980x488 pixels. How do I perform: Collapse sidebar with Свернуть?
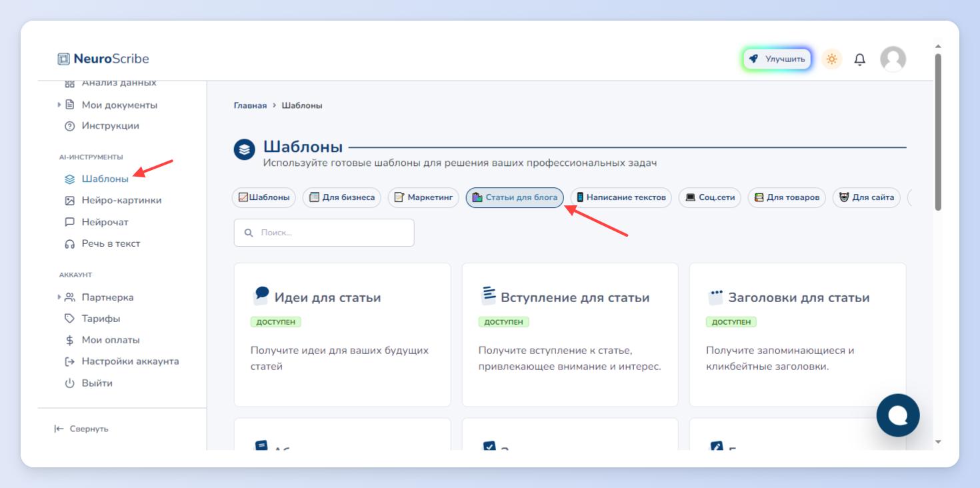(81, 429)
